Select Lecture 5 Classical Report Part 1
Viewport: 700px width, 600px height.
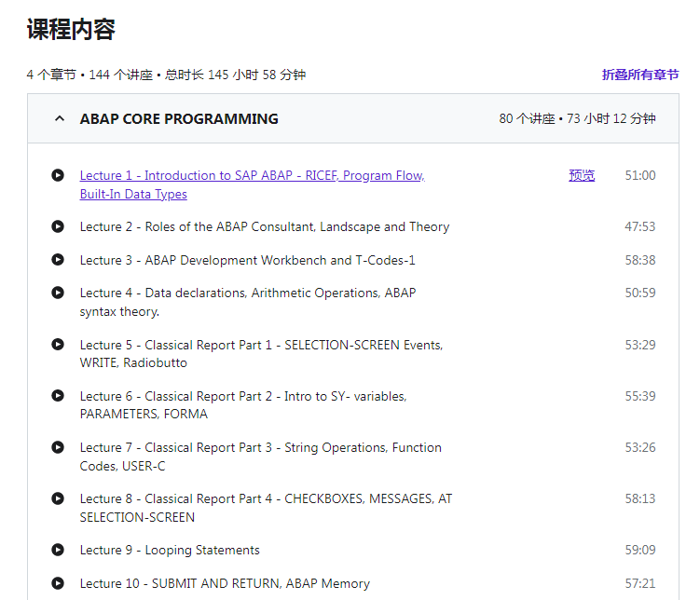click(x=261, y=354)
